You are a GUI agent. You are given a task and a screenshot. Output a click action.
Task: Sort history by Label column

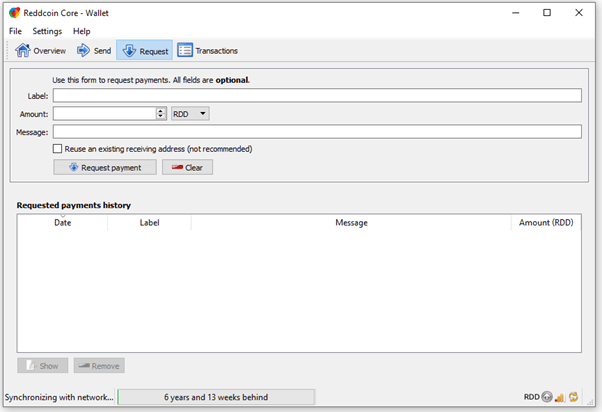(149, 223)
